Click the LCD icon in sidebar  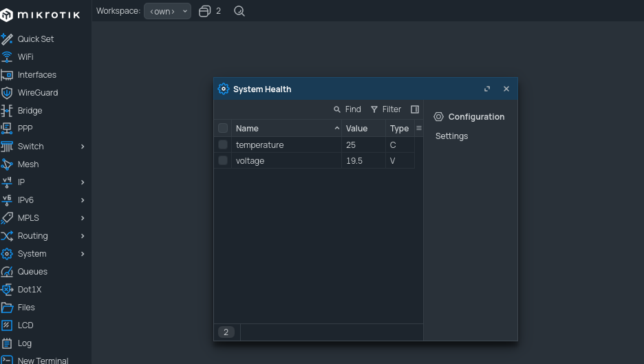(x=7, y=325)
